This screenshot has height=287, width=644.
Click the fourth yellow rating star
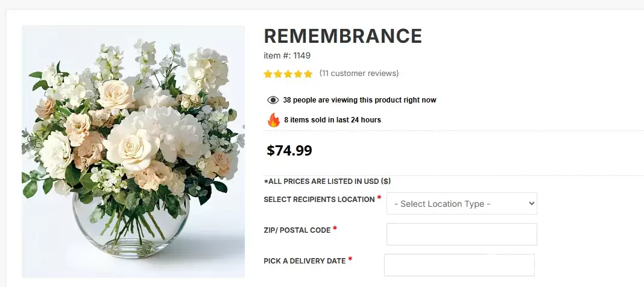(298, 74)
